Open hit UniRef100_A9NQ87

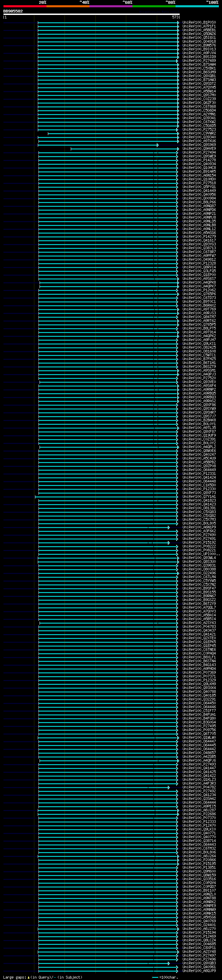[199, 206]
